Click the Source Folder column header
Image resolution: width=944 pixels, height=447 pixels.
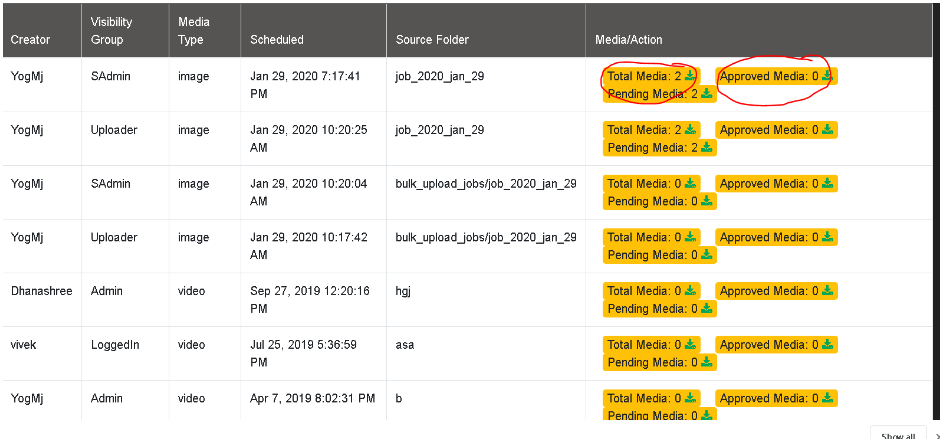[x=432, y=40]
